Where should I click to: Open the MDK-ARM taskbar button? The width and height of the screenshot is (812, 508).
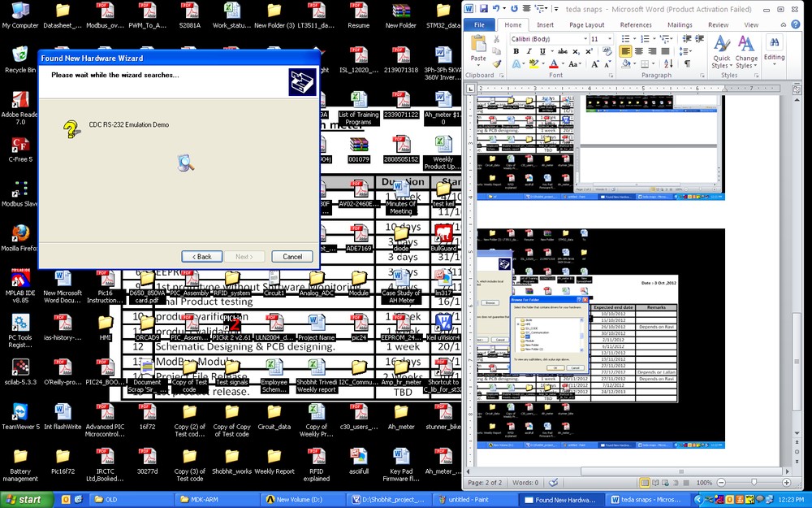(x=217, y=500)
